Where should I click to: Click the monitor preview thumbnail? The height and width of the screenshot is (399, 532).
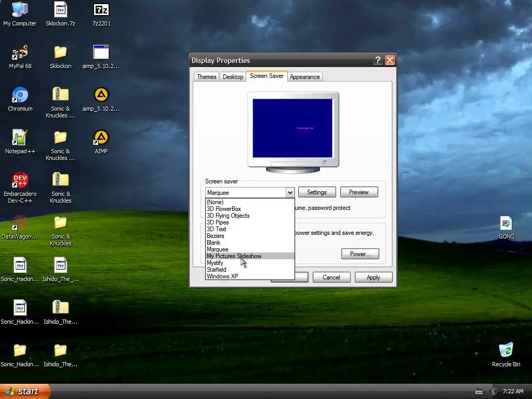coord(293,132)
